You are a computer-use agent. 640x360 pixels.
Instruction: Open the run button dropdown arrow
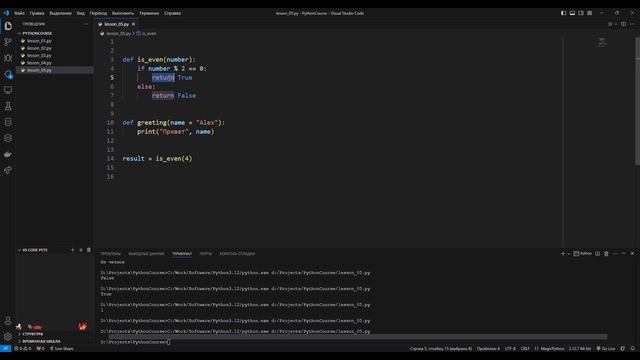pos(616,24)
